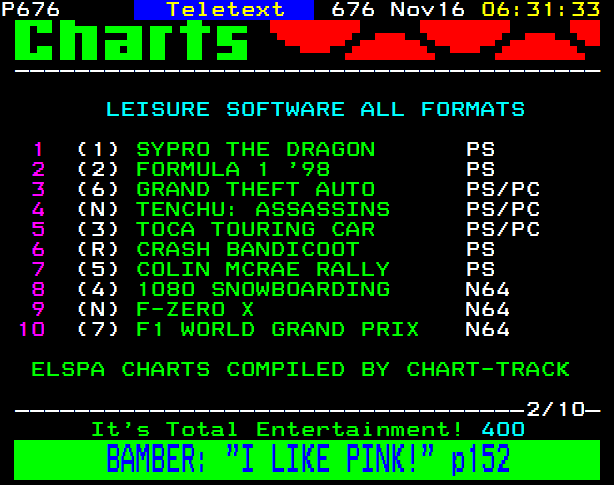Image resolution: width=614 pixels, height=485 pixels.
Task: Select TOCA TOURING CAR chart entry
Action: click(255, 229)
